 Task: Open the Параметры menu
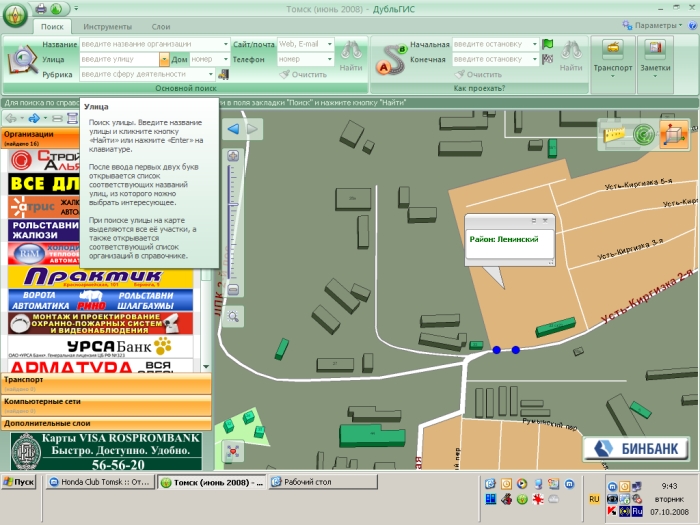point(653,25)
